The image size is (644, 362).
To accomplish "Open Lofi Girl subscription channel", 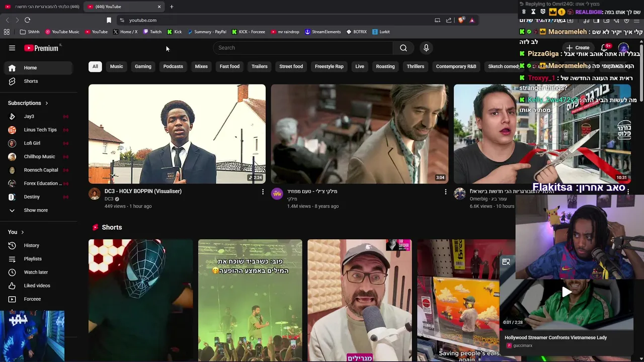I will click(39, 143).
